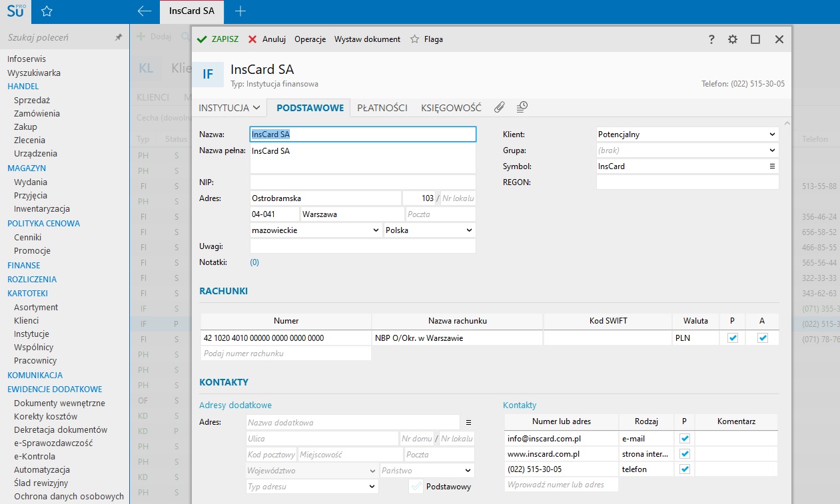Switch to the PODSTAWOWE tab
This screenshot has height=504, width=840.
310,108
